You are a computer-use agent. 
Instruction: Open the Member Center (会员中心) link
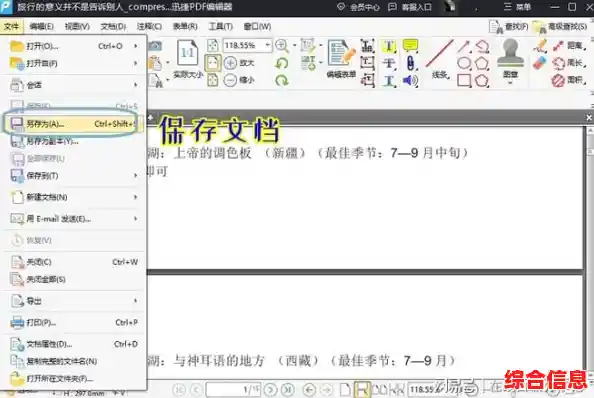[x=358, y=7]
